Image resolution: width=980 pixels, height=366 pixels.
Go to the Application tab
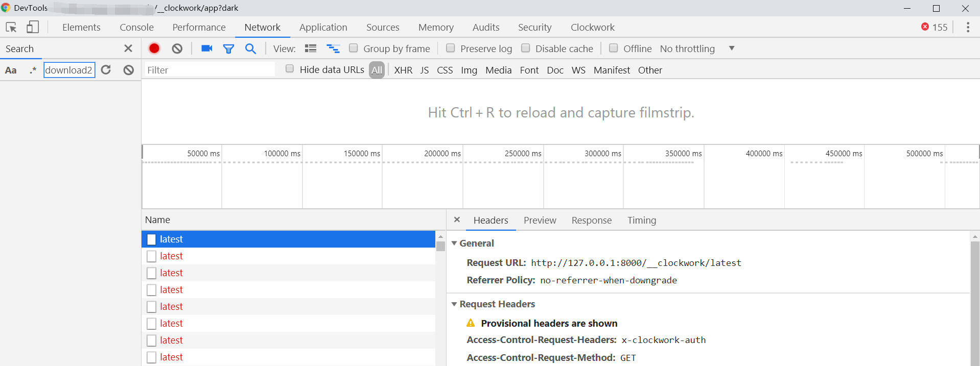323,27
